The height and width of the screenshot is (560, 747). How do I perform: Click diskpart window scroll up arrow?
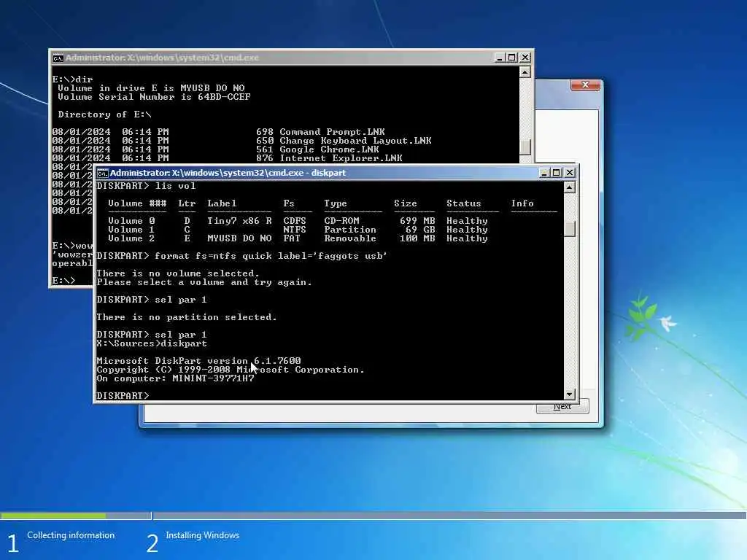pos(569,187)
